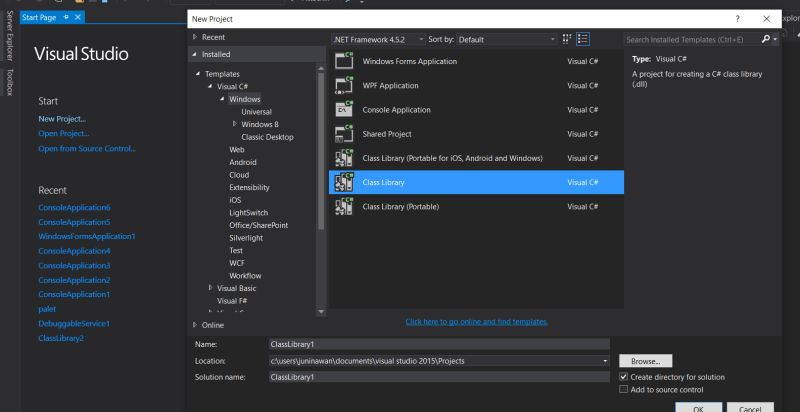Select WCF in the template tree
Screen dimensions: 800x412
(x=237, y=263)
